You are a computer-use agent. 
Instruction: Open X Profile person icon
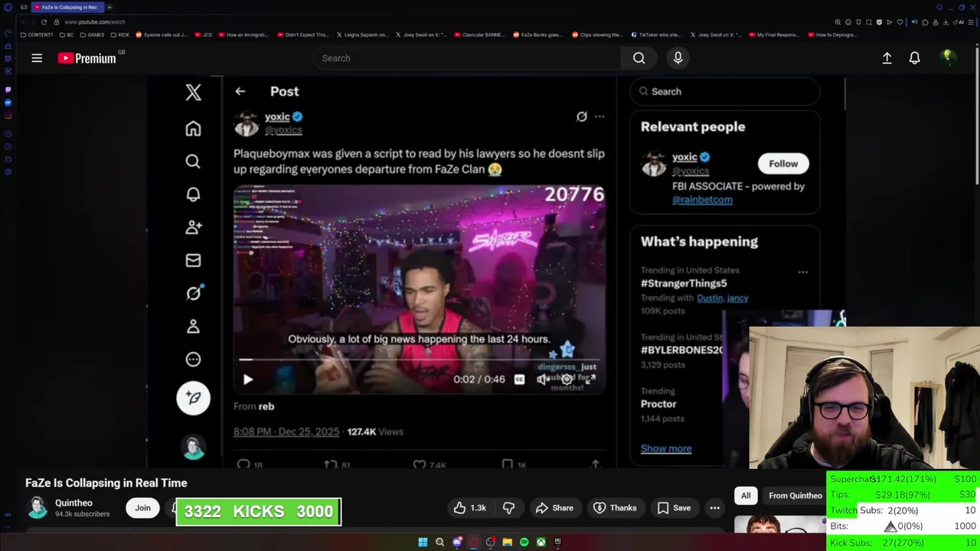point(193,327)
